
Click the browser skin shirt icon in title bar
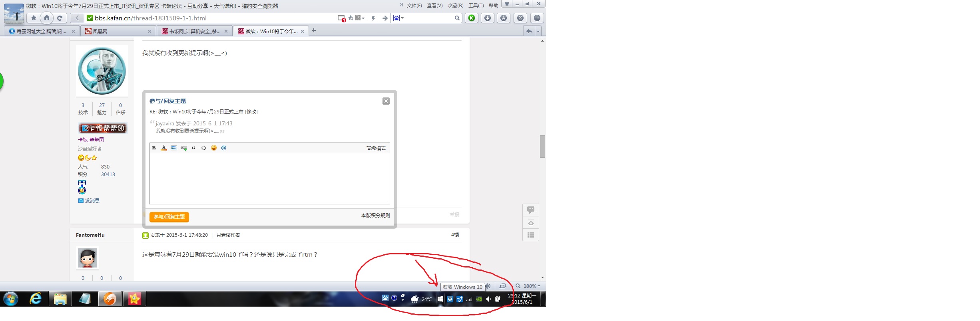[507, 4]
